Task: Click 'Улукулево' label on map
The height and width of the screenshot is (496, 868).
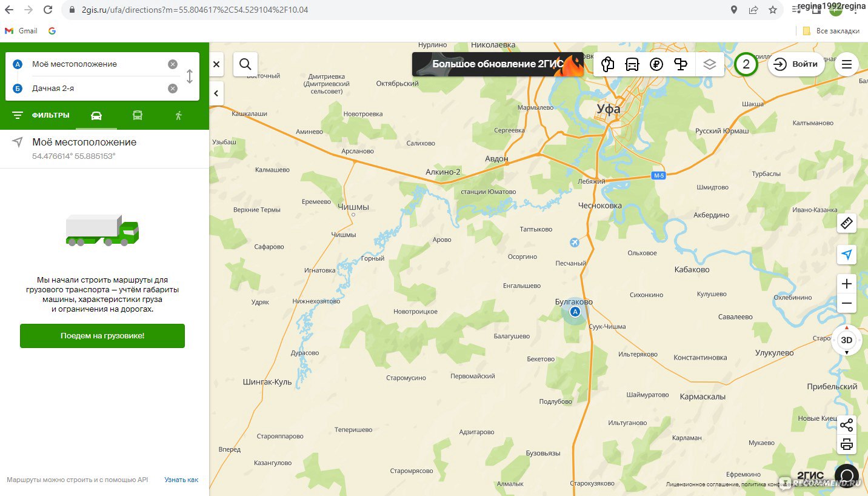Action: [774, 353]
